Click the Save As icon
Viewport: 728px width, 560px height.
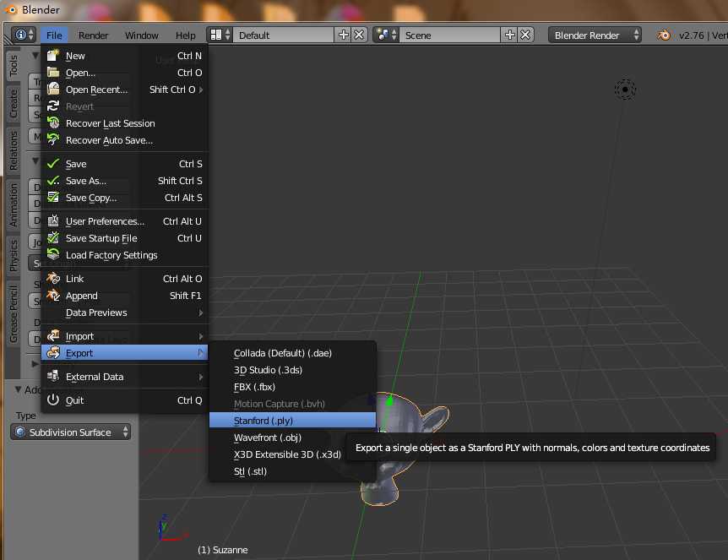point(53,180)
